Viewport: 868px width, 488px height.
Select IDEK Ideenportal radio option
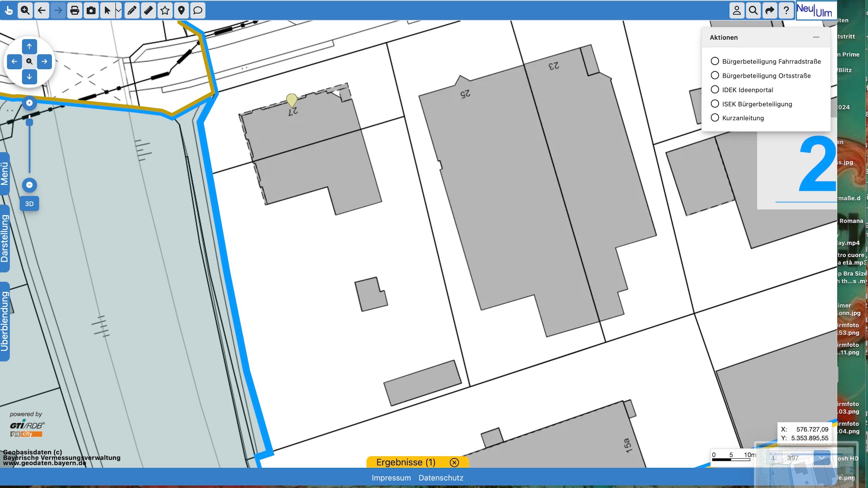[x=715, y=90]
